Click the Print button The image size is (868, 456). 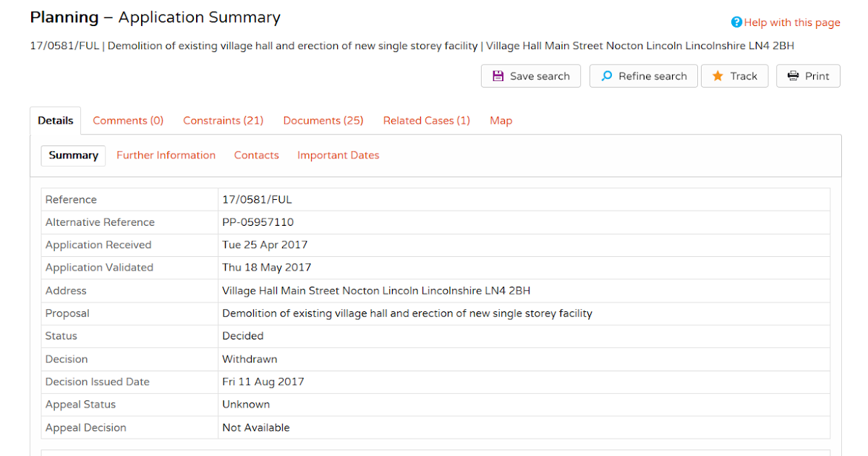pyautogui.click(x=808, y=75)
